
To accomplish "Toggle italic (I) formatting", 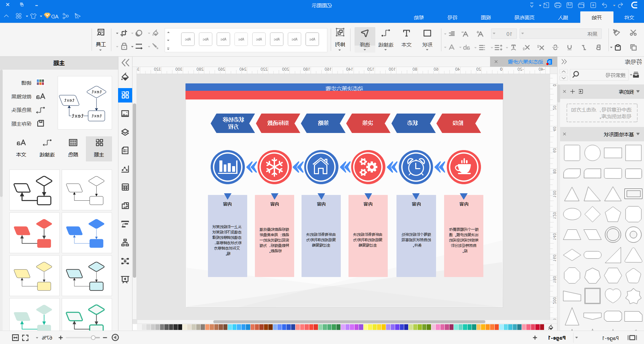I will pyautogui.click(x=584, y=48).
